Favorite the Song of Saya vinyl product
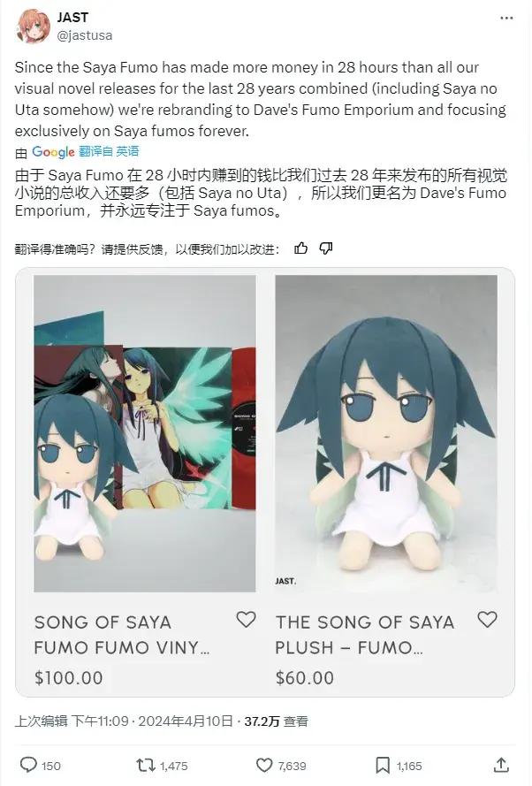The image size is (532, 786). pyautogui.click(x=246, y=620)
